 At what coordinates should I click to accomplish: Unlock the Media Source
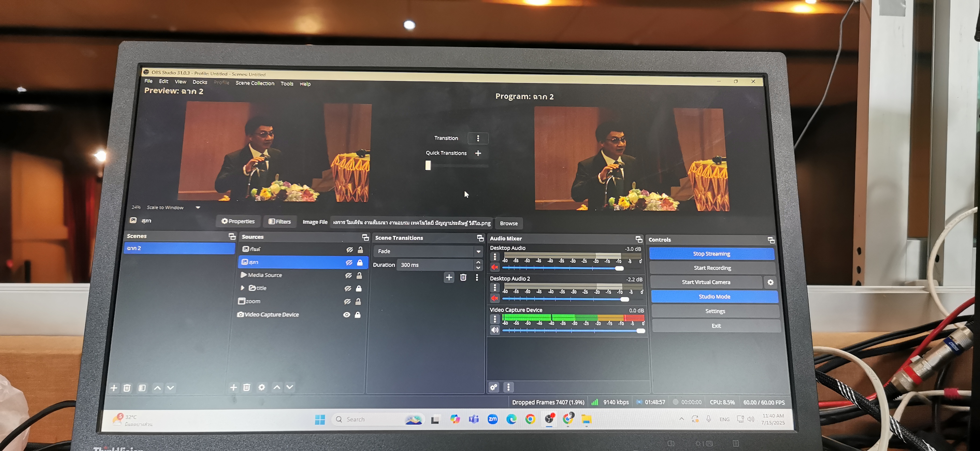[359, 276]
